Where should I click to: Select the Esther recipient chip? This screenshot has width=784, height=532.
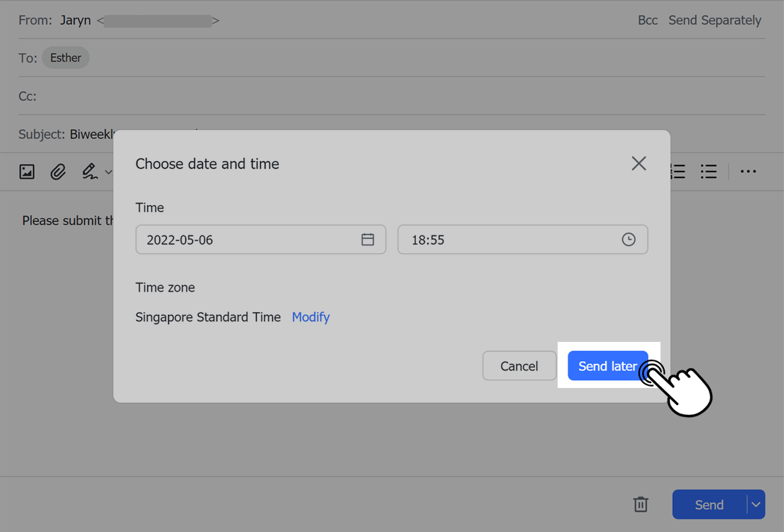click(x=66, y=58)
